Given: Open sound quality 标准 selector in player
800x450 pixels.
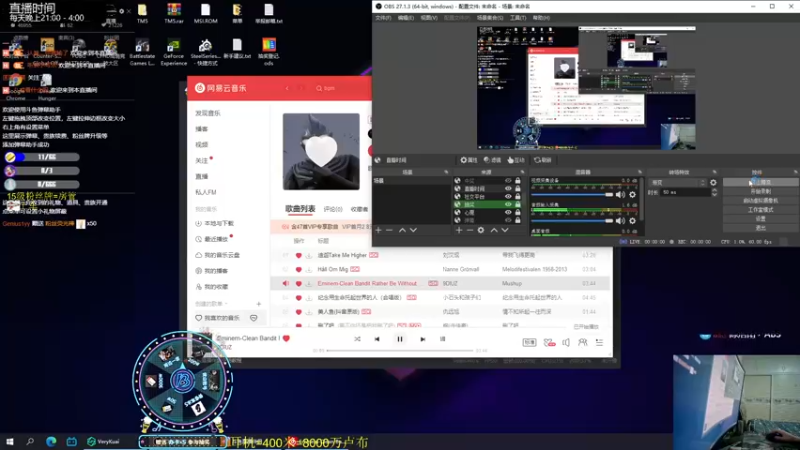Looking at the screenshot, I should (x=530, y=342).
